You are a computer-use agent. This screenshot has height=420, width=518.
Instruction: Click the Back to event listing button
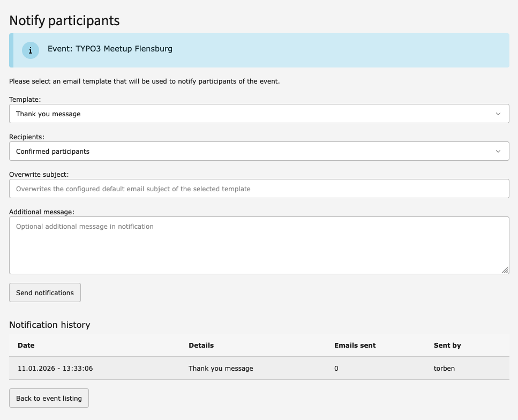[x=49, y=398]
